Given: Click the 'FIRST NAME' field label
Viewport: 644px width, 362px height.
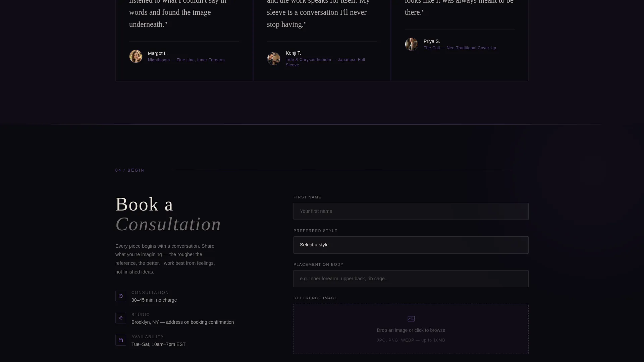Looking at the screenshot, I should coord(308,197).
